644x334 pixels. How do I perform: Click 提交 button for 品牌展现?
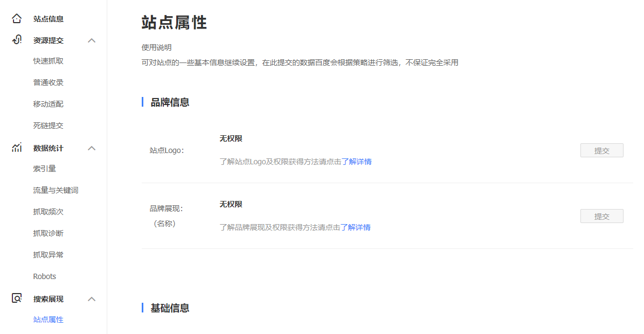pyautogui.click(x=601, y=217)
